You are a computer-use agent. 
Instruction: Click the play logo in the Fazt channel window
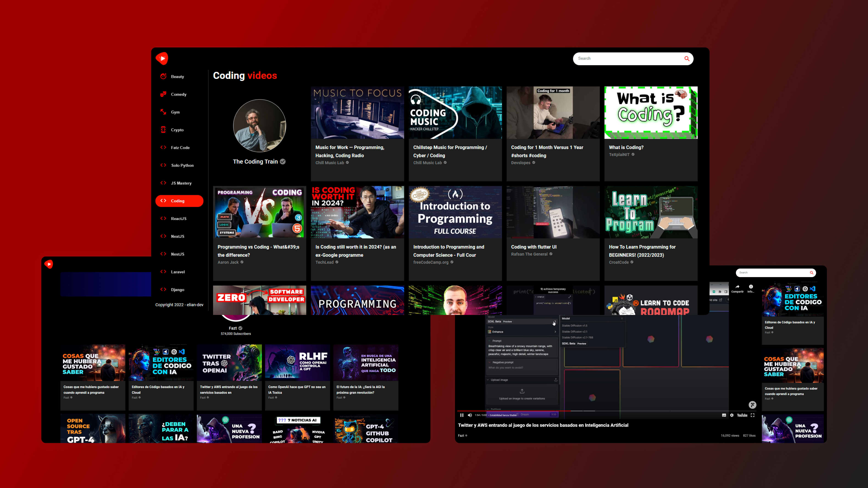pos(49,264)
